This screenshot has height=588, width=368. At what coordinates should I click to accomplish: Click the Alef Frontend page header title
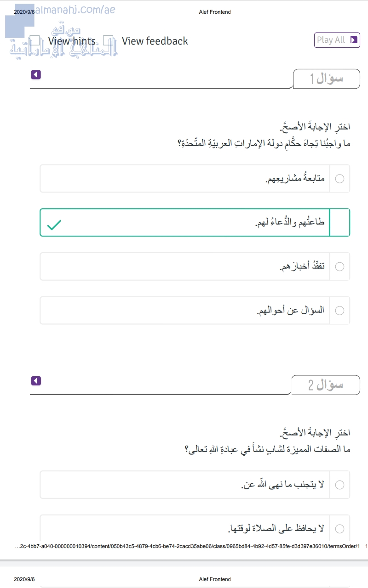click(215, 12)
